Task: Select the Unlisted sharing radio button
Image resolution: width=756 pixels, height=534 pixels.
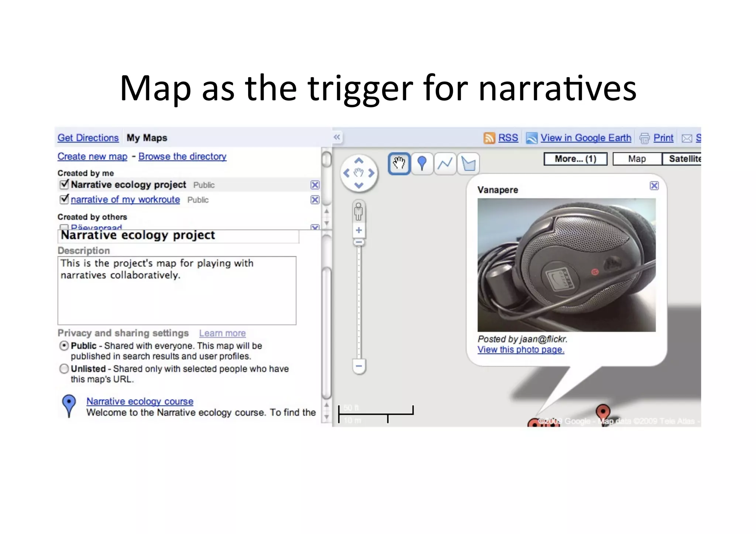Action: click(x=64, y=369)
